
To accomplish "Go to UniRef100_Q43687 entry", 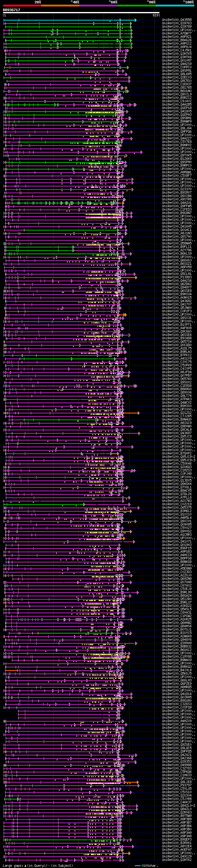I will coord(177,433).
